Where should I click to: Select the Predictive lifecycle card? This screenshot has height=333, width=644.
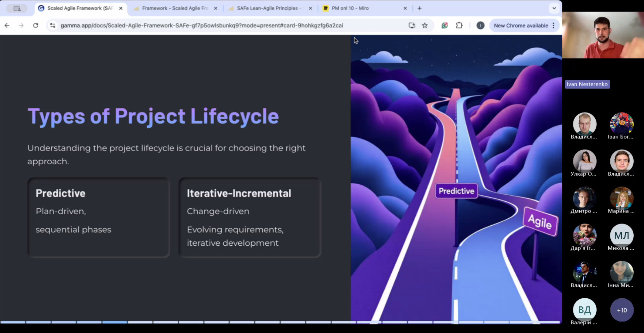point(99,218)
